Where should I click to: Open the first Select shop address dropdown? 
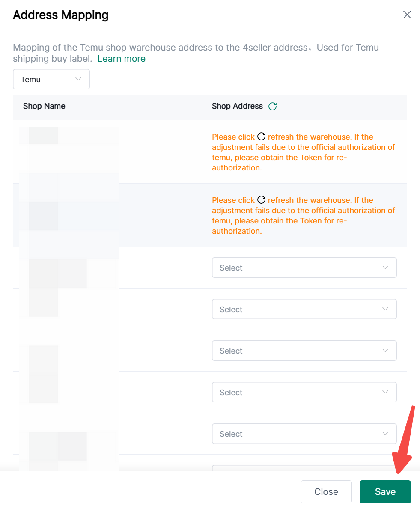click(x=304, y=268)
